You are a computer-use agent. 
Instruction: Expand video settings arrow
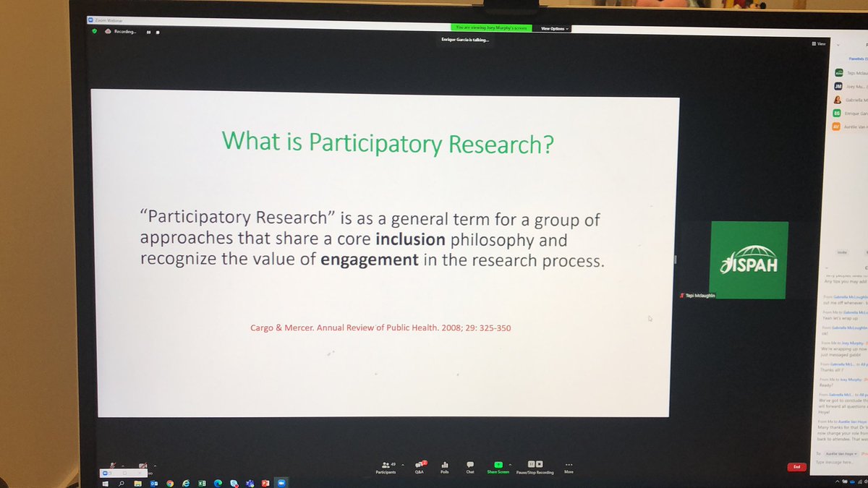156,465
